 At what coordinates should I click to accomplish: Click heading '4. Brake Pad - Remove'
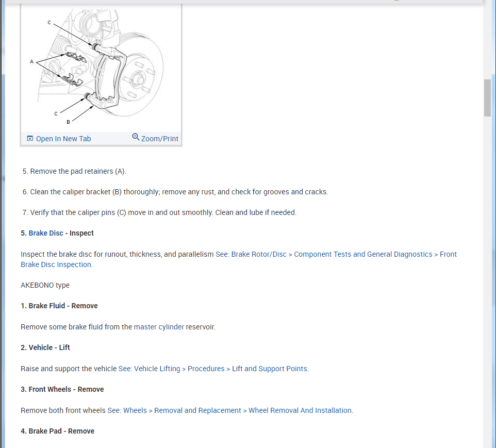[x=58, y=431]
